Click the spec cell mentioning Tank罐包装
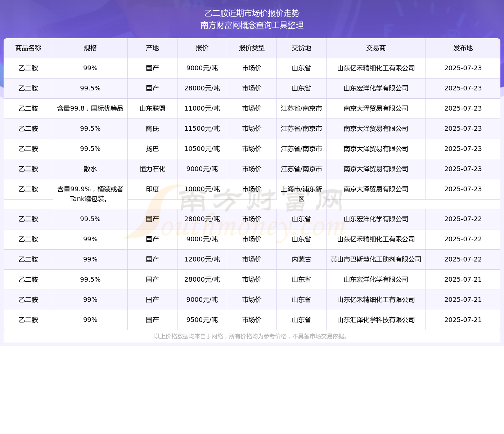 pos(90,194)
